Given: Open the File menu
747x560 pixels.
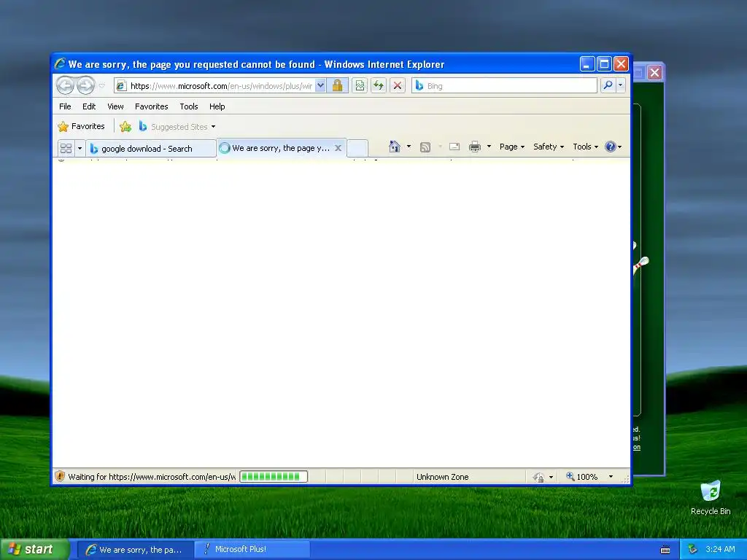Looking at the screenshot, I should [x=65, y=106].
